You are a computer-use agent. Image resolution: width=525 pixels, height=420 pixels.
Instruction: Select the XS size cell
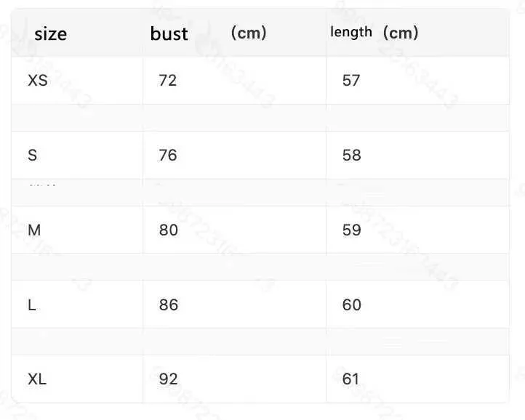point(38,81)
